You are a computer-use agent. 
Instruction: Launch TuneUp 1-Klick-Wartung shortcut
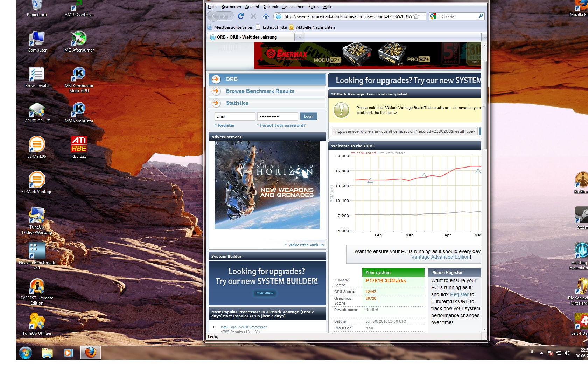[37, 221]
